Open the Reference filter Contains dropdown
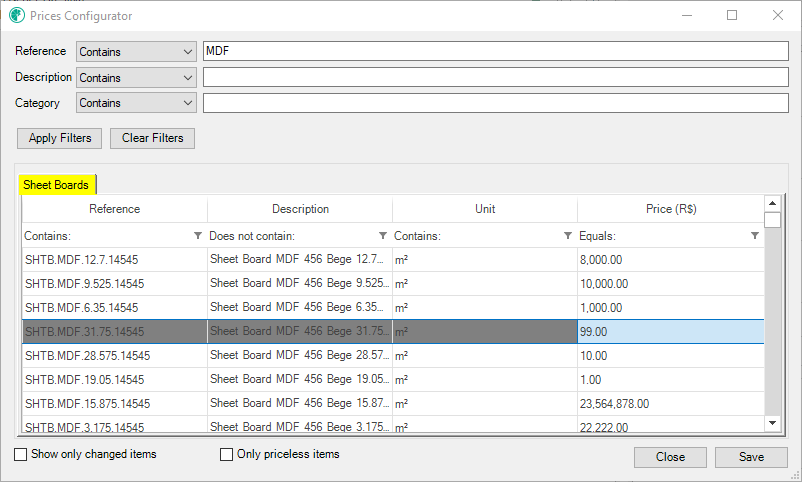The width and height of the screenshot is (802, 482). (137, 52)
